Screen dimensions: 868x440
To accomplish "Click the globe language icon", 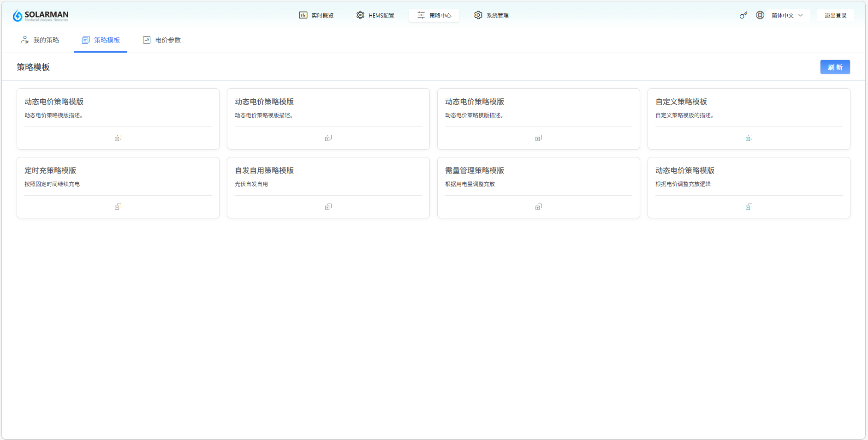I will [x=760, y=15].
